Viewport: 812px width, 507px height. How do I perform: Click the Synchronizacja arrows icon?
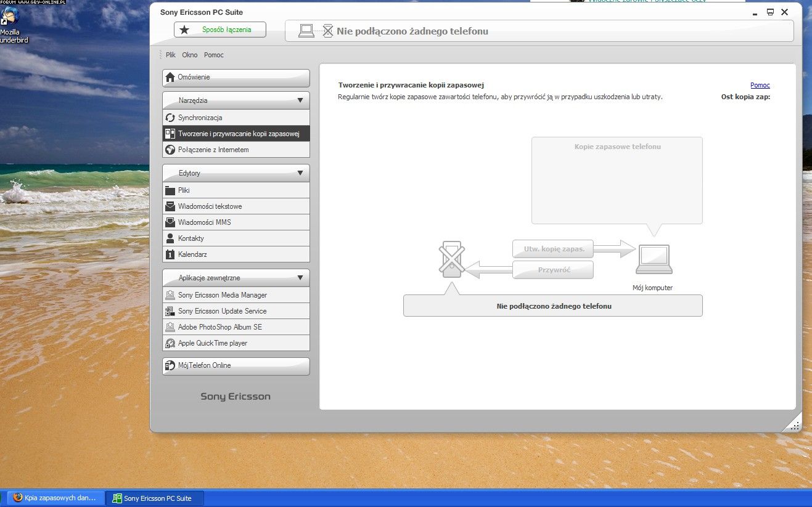point(170,118)
